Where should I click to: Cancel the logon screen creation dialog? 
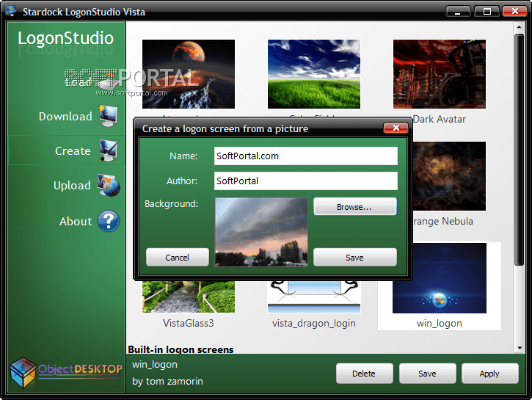pos(178,257)
